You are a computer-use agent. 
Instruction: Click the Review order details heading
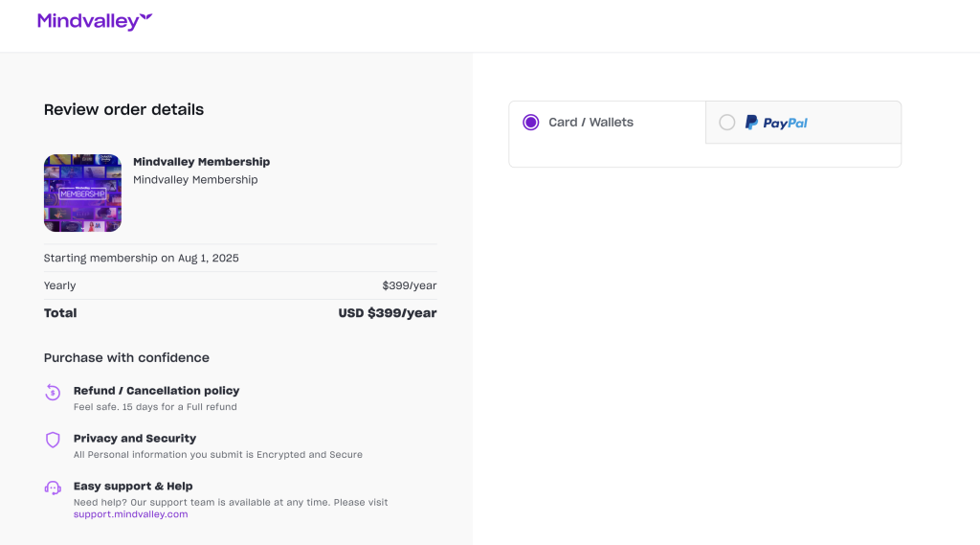[x=123, y=109]
